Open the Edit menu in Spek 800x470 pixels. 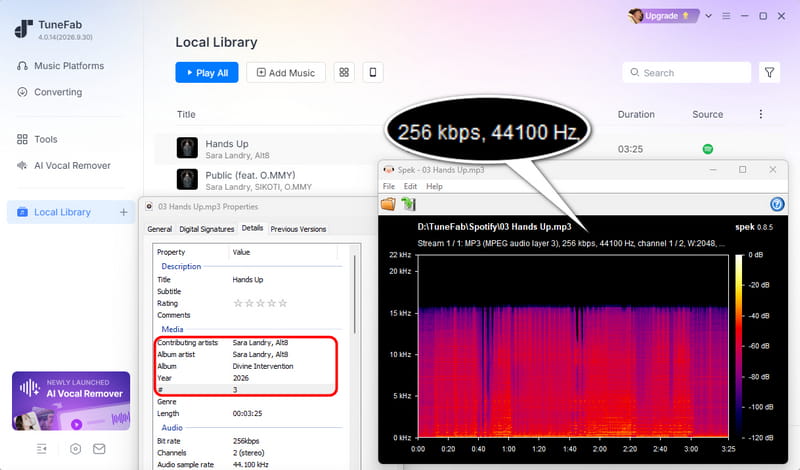tap(410, 186)
